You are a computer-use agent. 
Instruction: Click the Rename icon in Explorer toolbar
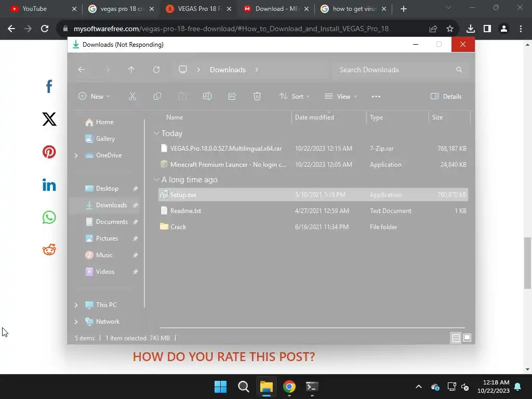pyautogui.click(x=207, y=96)
